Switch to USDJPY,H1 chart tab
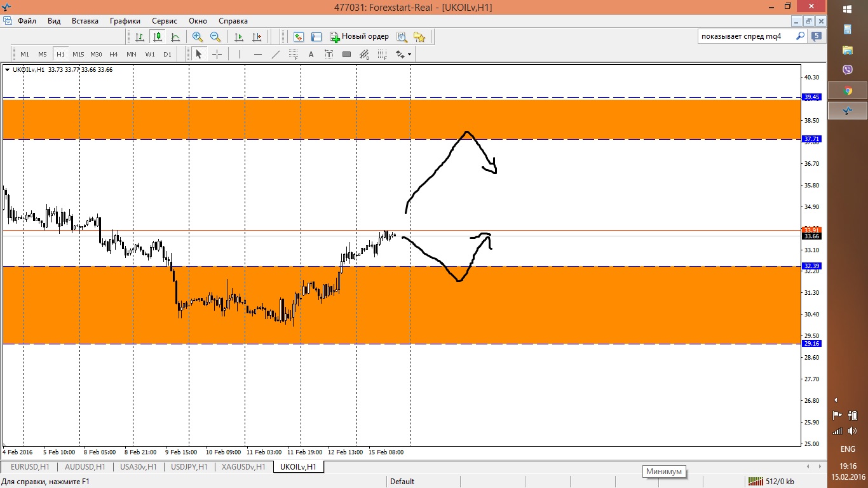Screen dimensions: 868x488 (189, 467)
